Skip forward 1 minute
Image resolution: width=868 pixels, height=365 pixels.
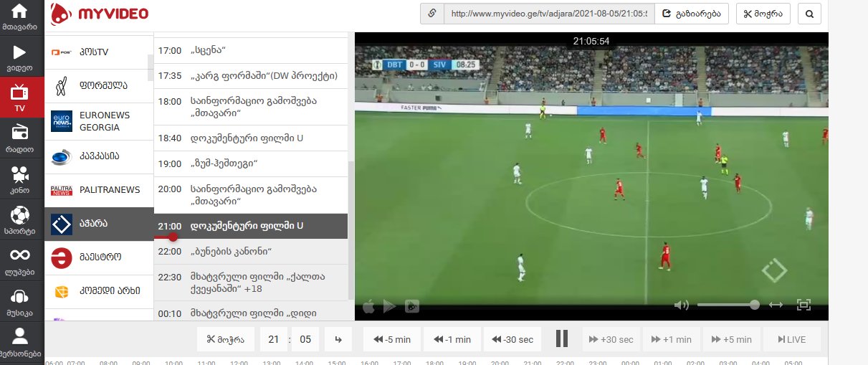(x=672, y=340)
